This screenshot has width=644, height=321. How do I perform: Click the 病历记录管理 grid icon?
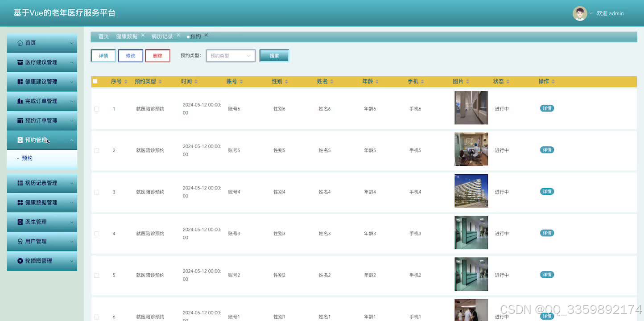(20, 183)
